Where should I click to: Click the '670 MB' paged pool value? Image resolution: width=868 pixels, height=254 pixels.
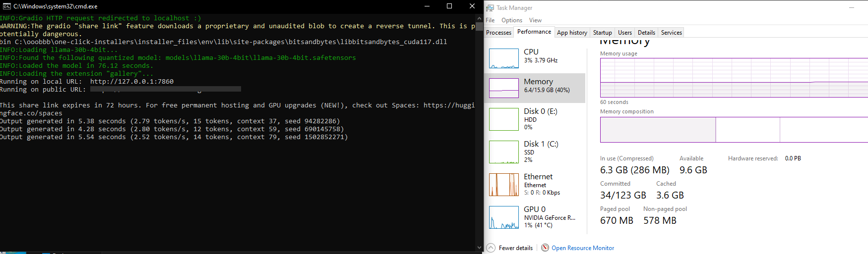tap(617, 221)
